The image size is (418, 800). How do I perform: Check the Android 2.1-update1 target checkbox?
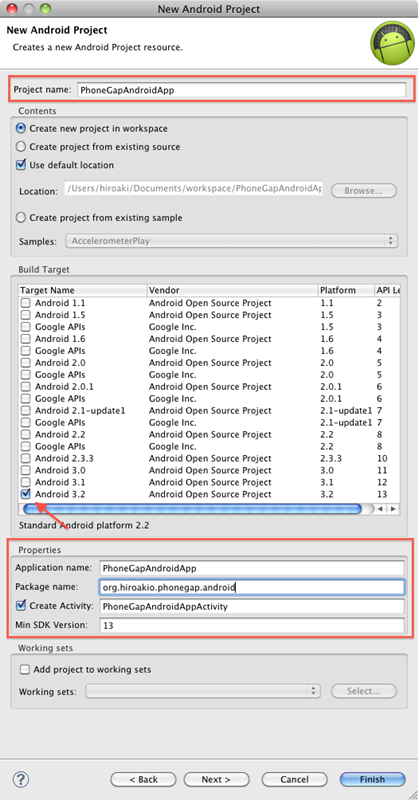[x=25, y=410]
